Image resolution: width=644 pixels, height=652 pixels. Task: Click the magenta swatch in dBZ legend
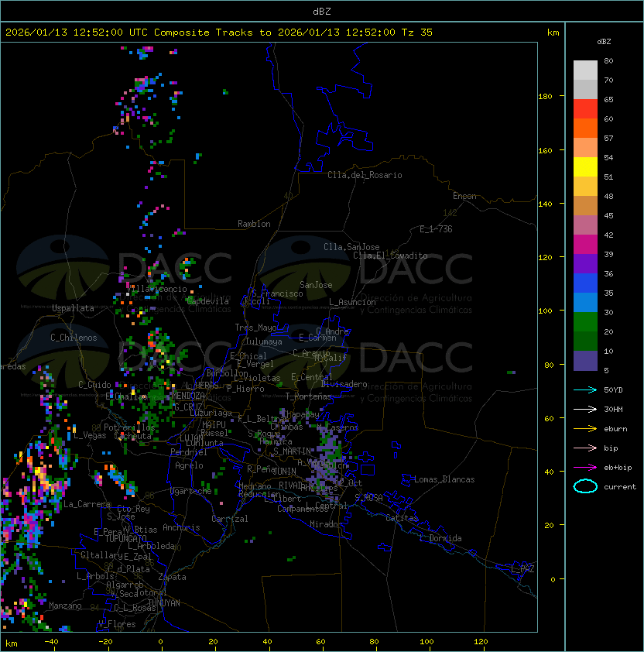tap(585, 244)
